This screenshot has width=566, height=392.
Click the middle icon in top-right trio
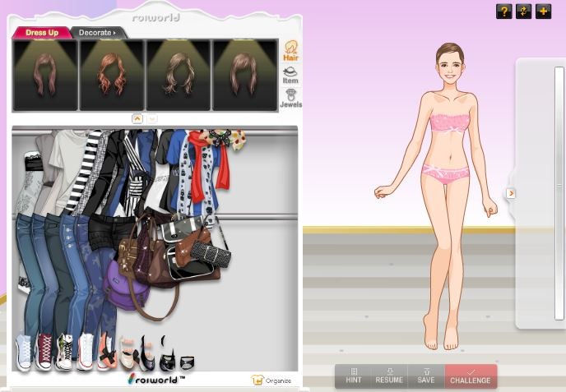[x=524, y=11]
